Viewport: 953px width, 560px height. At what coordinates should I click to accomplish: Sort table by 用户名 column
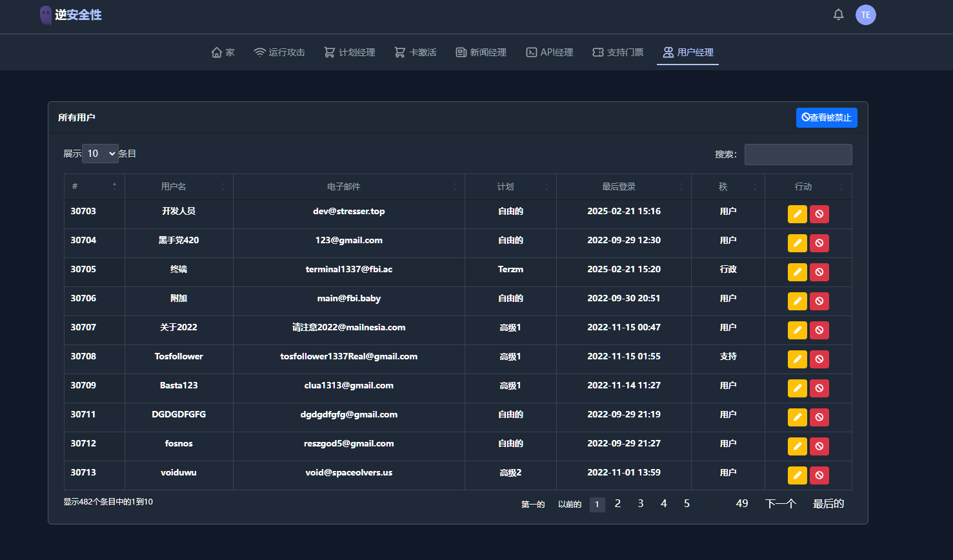click(x=179, y=186)
